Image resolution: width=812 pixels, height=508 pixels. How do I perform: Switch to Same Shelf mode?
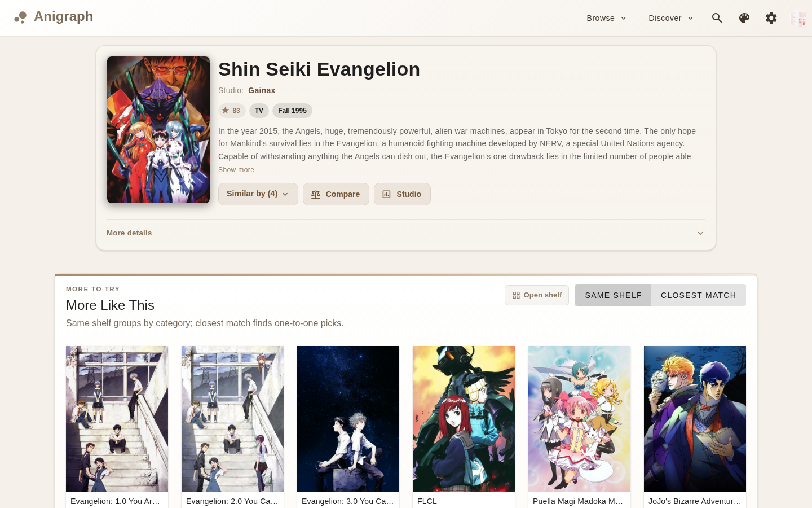pyautogui.click(x=613, y=295)
